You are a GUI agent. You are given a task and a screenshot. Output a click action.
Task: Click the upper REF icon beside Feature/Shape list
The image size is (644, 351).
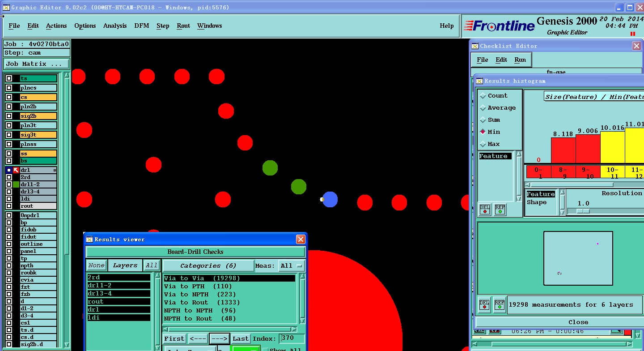(500, 209)
